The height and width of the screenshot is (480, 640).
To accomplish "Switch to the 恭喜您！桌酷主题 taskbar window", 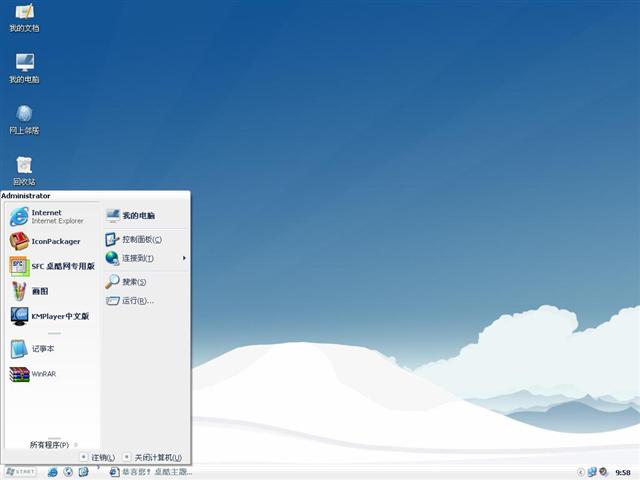I will tap(151, 472).
